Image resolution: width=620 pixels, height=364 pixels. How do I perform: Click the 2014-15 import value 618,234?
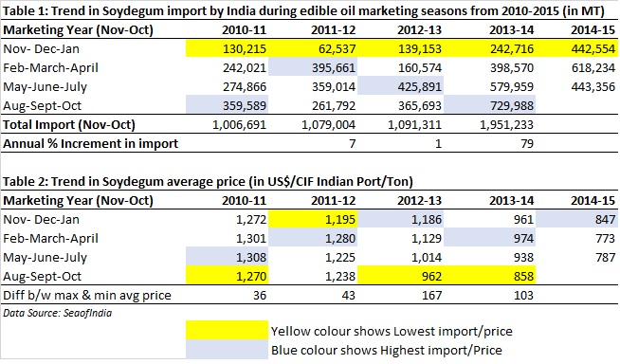pyautogui.click(x=593, y=67)
